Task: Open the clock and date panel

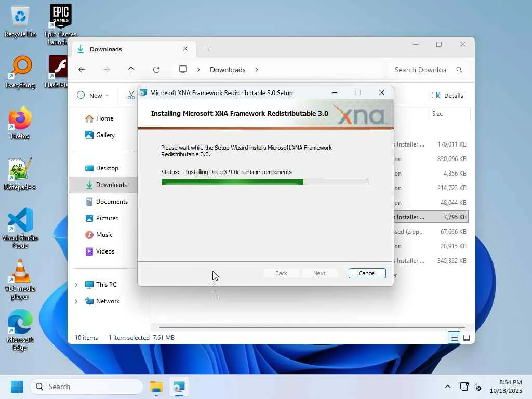Action: click(506, 387)
